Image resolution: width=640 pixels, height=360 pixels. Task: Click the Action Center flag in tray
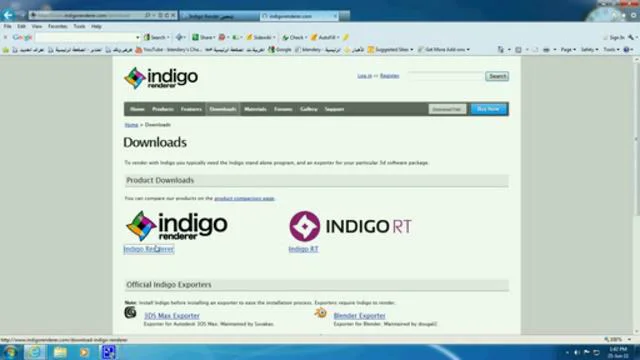(x=587, y=352)
